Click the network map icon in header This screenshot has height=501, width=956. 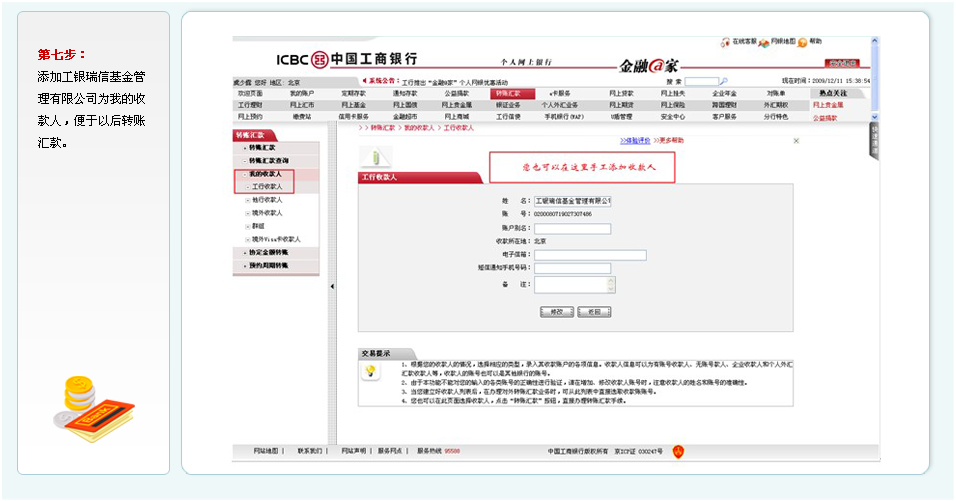pyautogui.click(x=763, y=43)
